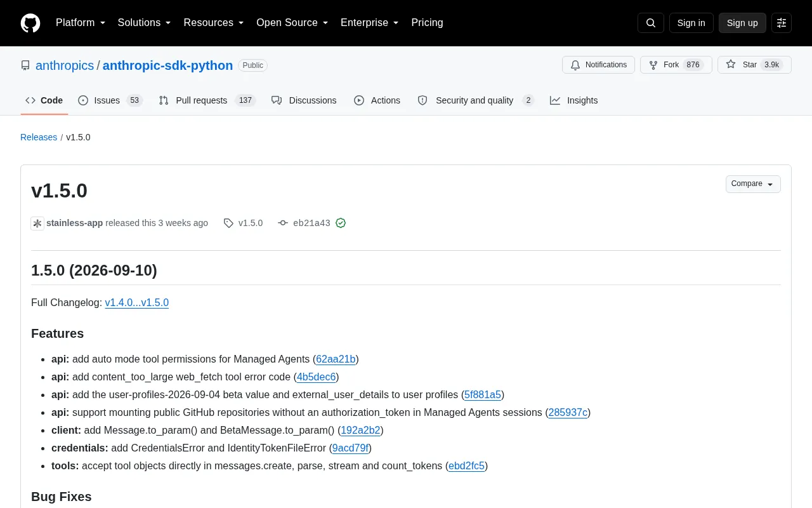Click the stainless-app avatar icon
Image resolution: width=812 pixels, height=508 pixels.
pos(37,223)
